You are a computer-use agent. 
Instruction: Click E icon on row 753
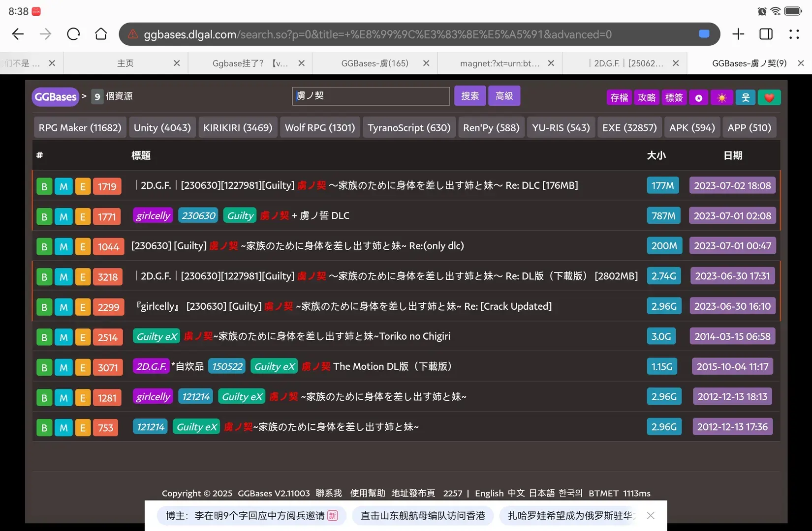[x=83, y=428]
